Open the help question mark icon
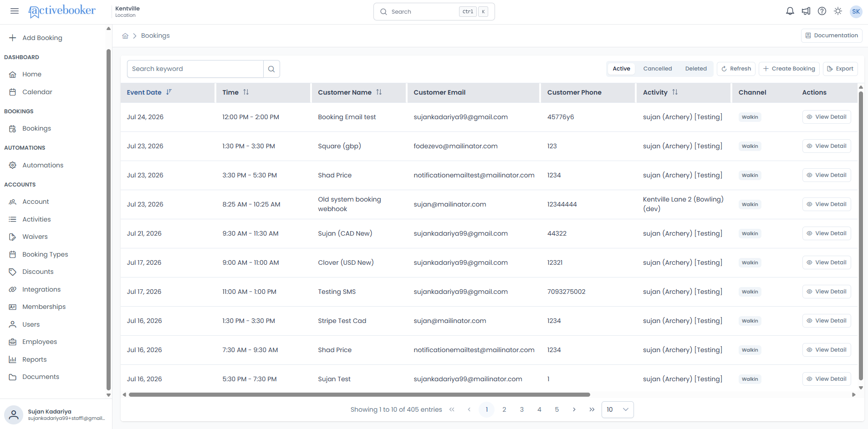The image size is (868, 429). point(822,11)
